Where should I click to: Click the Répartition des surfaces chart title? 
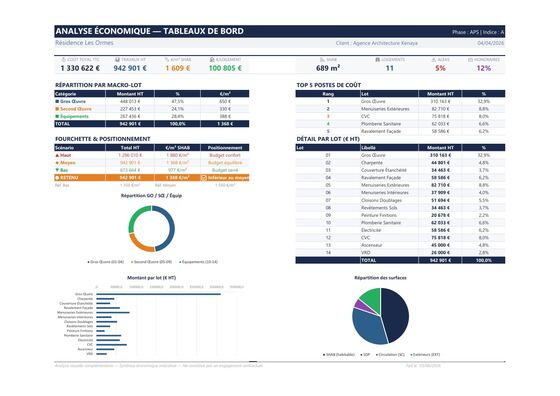(380, 278)
